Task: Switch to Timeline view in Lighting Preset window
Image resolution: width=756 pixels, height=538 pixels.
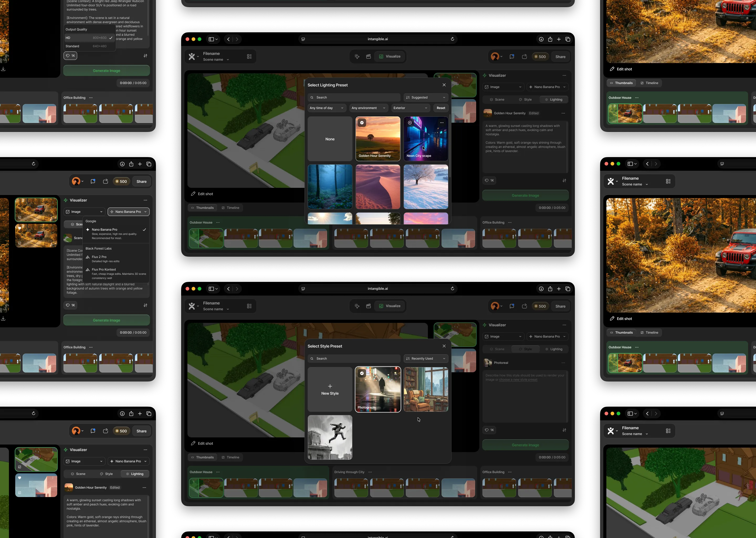Action: [230, 208]
